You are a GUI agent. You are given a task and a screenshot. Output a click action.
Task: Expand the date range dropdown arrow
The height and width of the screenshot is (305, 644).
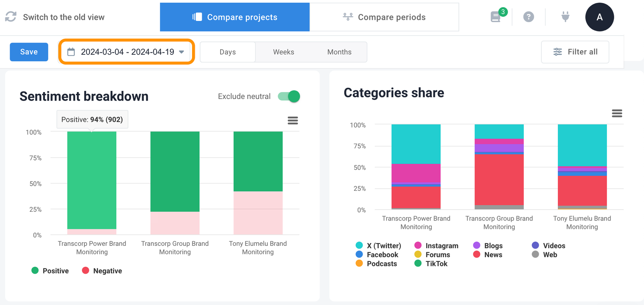(x=182, y=52)
